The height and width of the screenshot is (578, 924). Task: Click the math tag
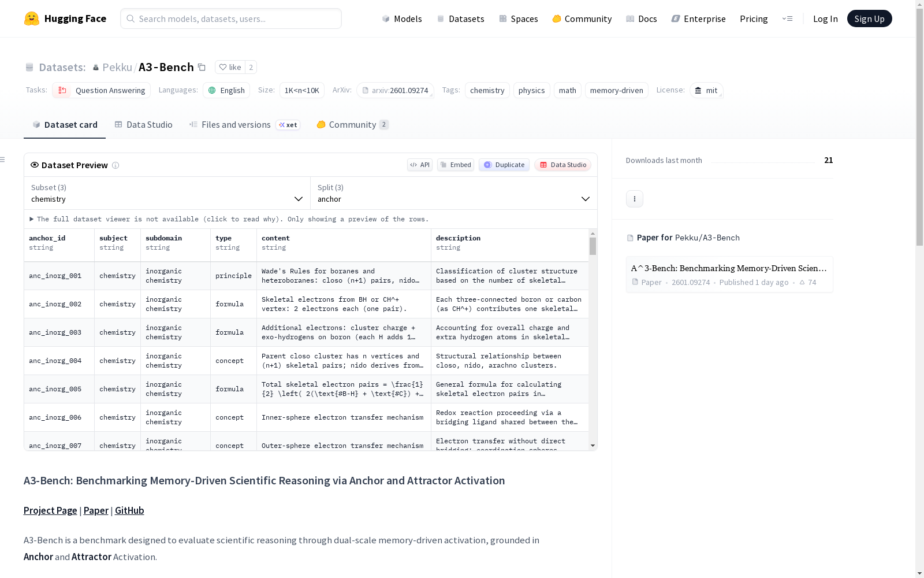(568, 90)
